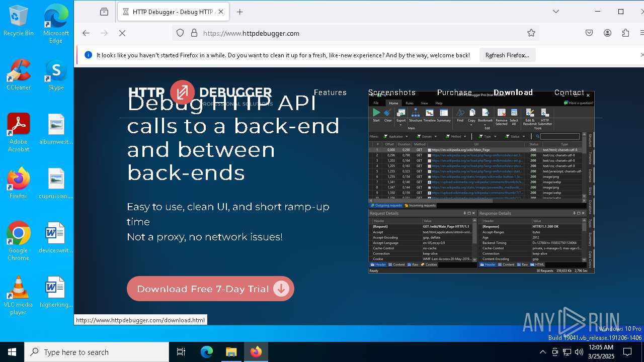
Task: Open the network status tray icon
Action: (x=567, y=352)
